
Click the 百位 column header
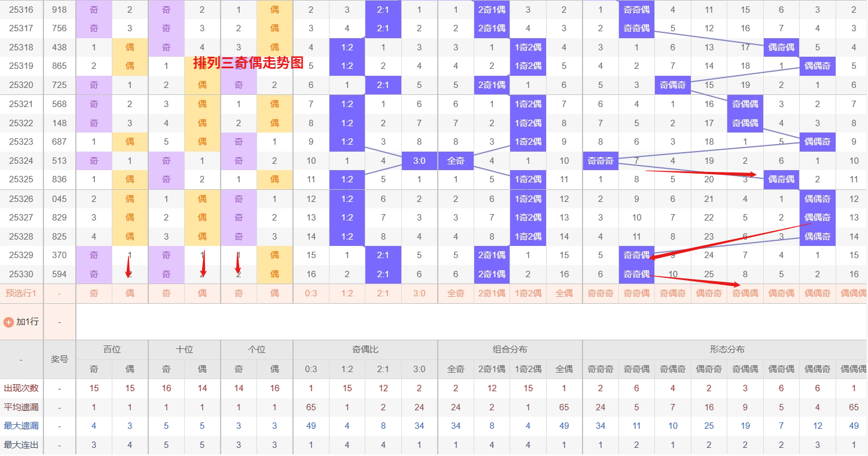pos(112,350)
